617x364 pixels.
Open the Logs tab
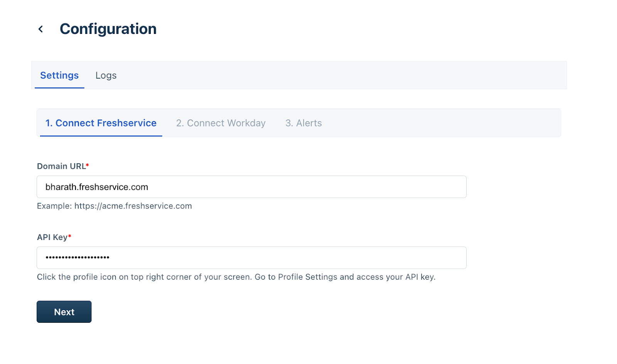click(x=106, y=75)
